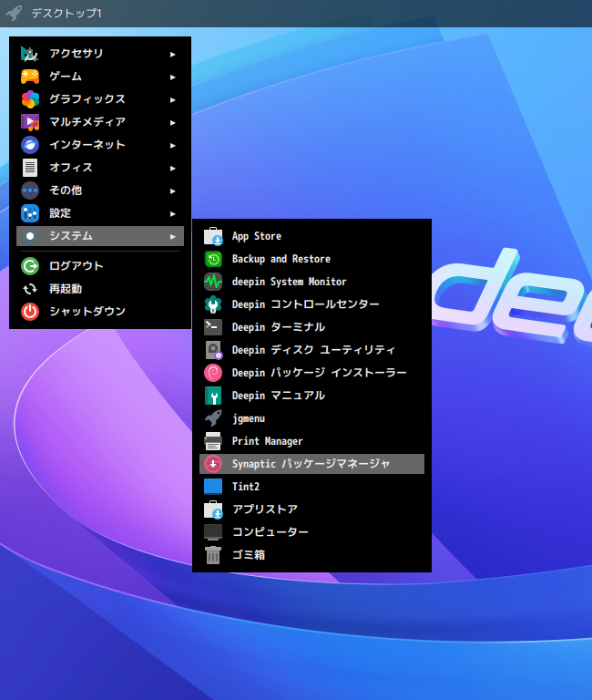This screenshot has height=700, width=592.
Task: Click the オフィス document icon
Action: click(30, 168)
